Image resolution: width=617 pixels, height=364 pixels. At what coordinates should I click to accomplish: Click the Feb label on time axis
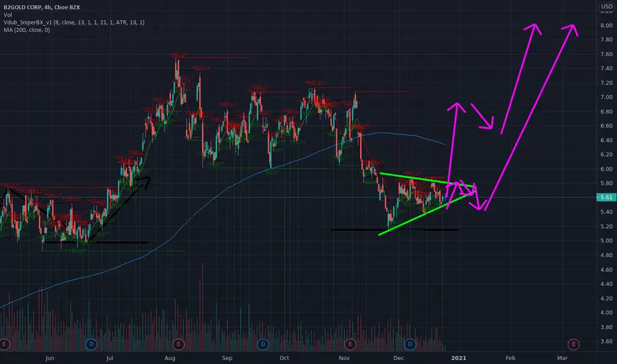coord(510,358)
